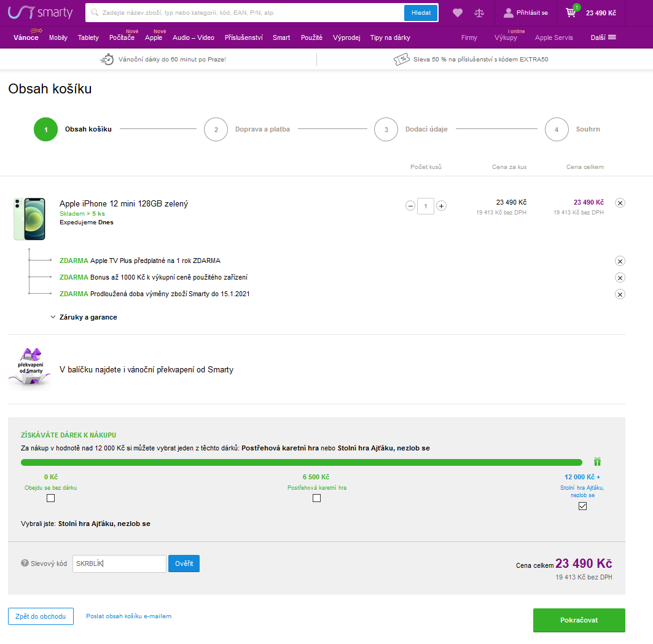Select step 1 'Obsah košíku'
653x644 pixels.
(73, 129)
